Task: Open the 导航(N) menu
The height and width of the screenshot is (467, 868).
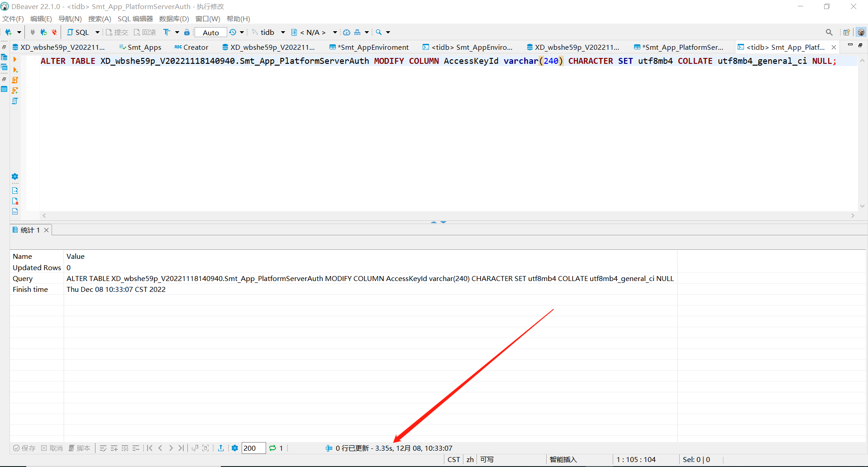Action: pos(70,19)
